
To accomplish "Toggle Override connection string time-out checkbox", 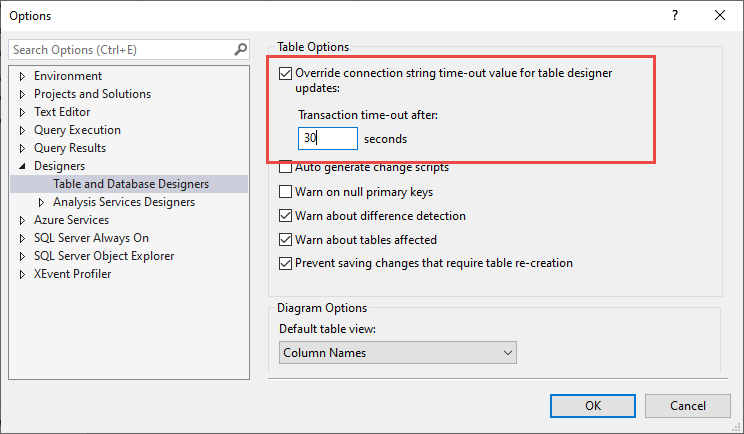I will (x=287, y=73).
